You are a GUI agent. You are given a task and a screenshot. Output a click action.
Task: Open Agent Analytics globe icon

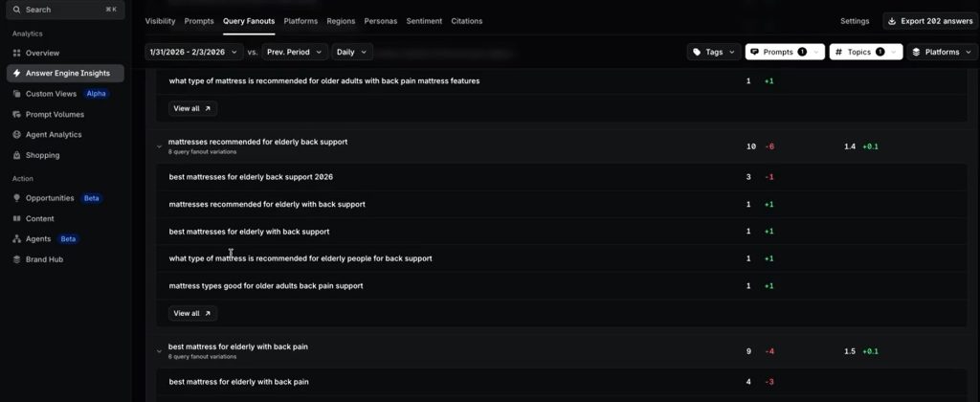click(x=17, y=134)
